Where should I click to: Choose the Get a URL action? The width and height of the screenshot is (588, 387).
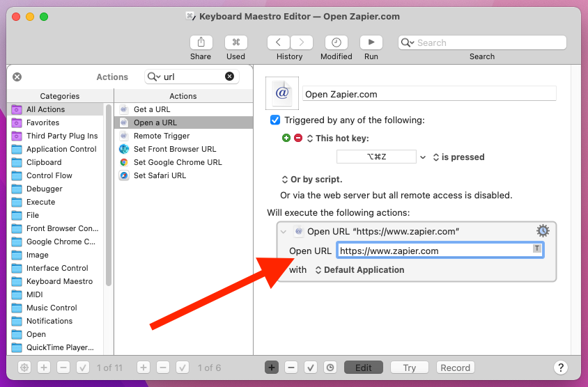tap(183, 109)
